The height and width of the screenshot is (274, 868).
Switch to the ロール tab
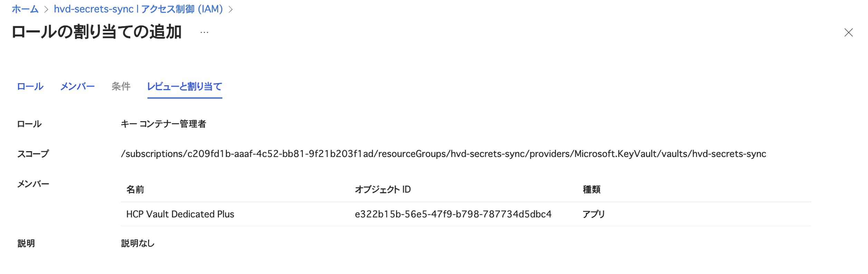tap(30, 86)
